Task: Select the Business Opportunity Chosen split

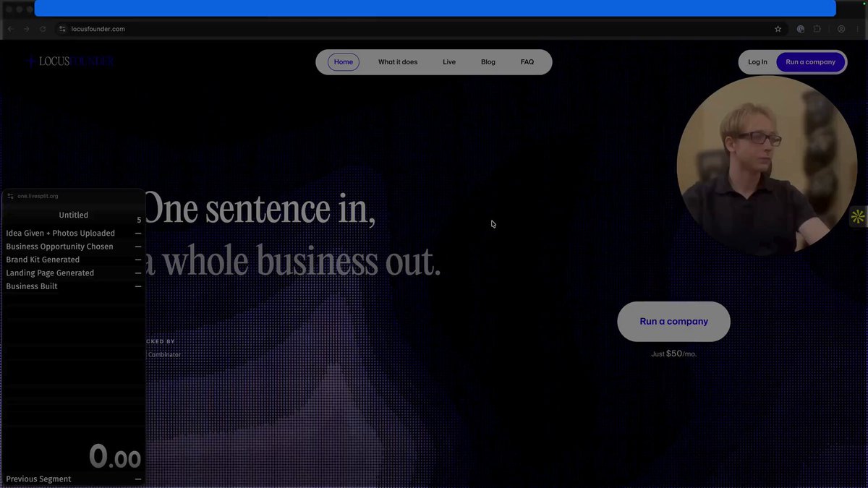Action: point(73,247)
